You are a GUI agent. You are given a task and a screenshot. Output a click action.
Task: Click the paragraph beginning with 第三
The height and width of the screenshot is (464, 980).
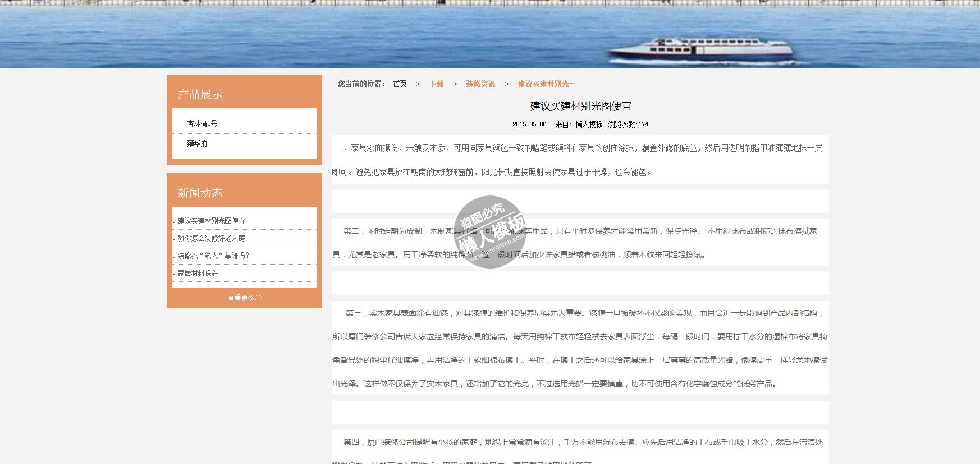pos(580,348)
